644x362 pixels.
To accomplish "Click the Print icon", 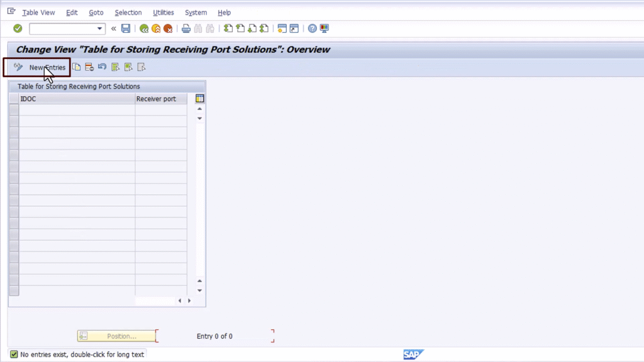I will (185, 28).
